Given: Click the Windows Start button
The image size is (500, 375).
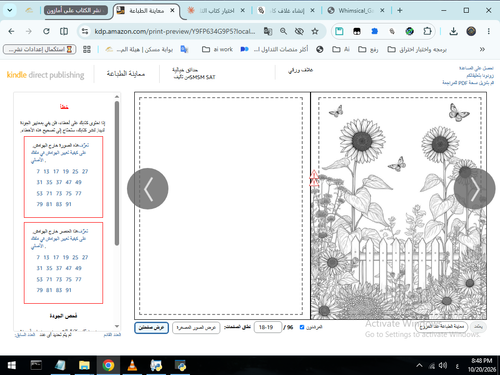Looking at the screenshot, I should coord(12,365).
